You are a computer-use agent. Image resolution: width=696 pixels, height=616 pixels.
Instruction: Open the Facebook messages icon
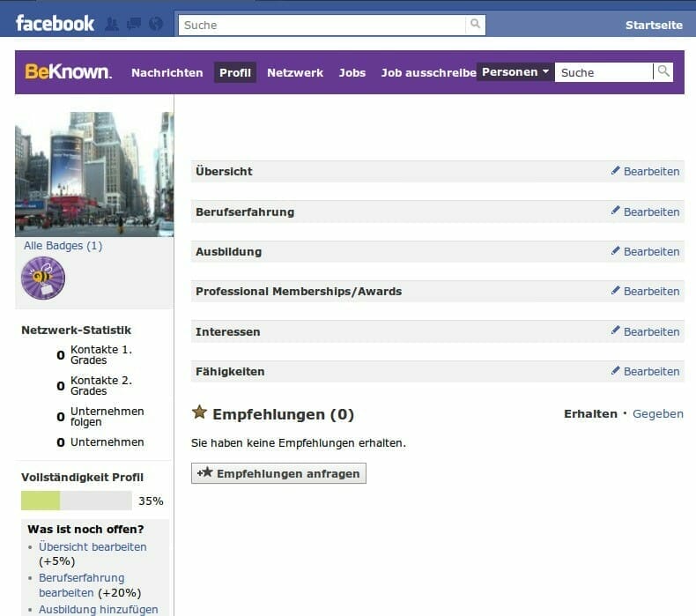coord(134,24)
